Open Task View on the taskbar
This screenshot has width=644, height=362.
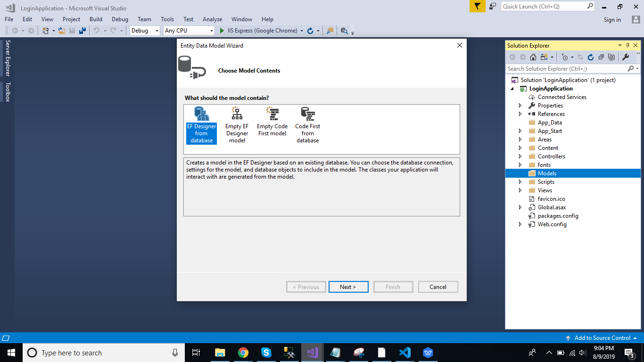(x=197, y=353)
